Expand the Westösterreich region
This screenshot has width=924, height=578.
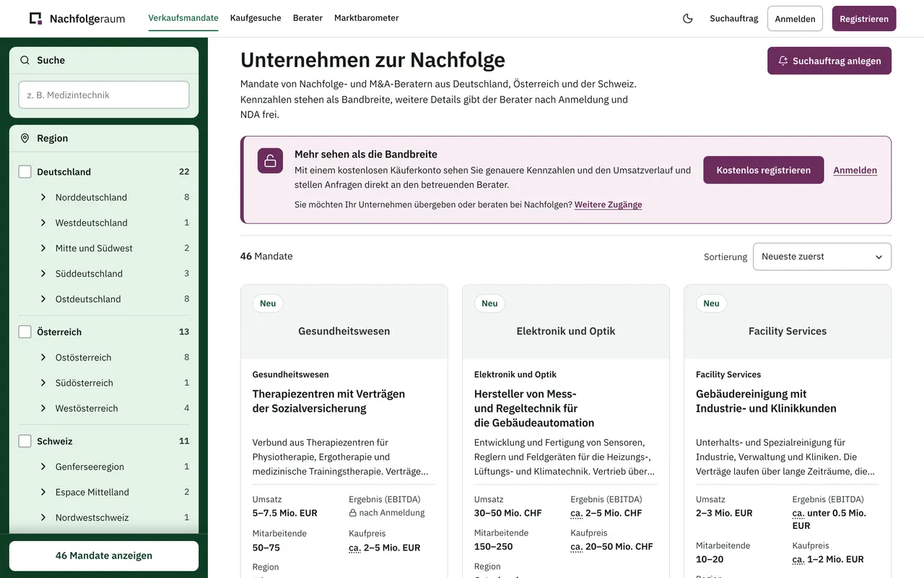pyautogui.click(x=43, y=408)
